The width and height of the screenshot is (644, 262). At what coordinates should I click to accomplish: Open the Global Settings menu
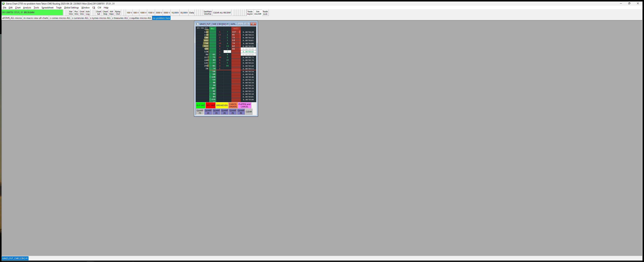tap(71, 7)
